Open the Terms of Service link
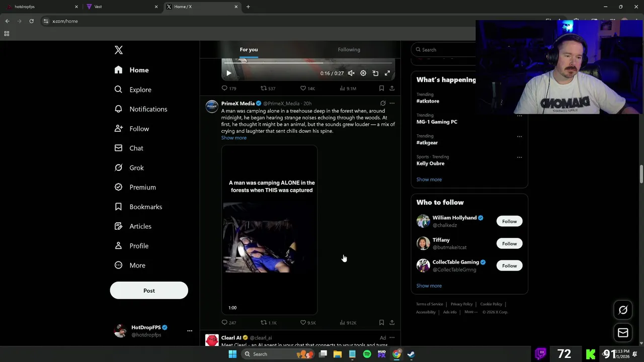644x362 pixels. [x=430, y=304]
